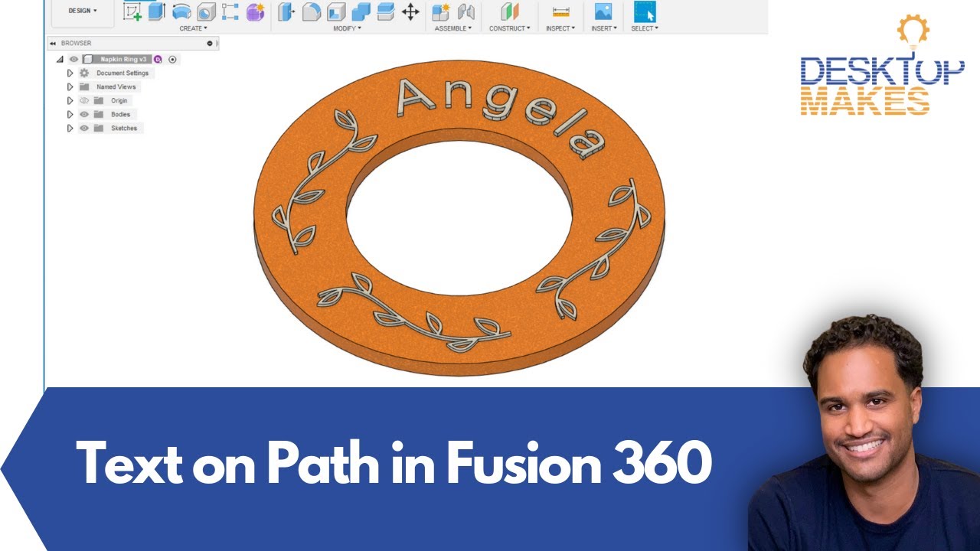Expand the Bodies node
This screenshot has width=980, height=551.
pos(70,114)
